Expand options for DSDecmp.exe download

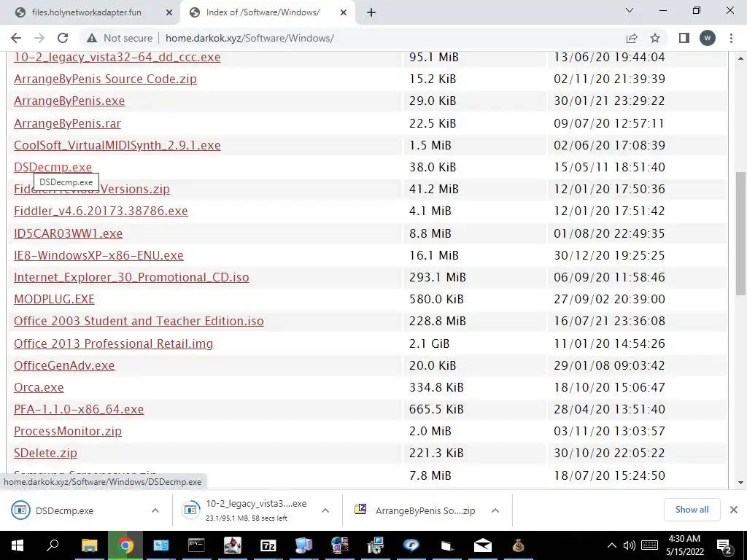coord(155,510)
